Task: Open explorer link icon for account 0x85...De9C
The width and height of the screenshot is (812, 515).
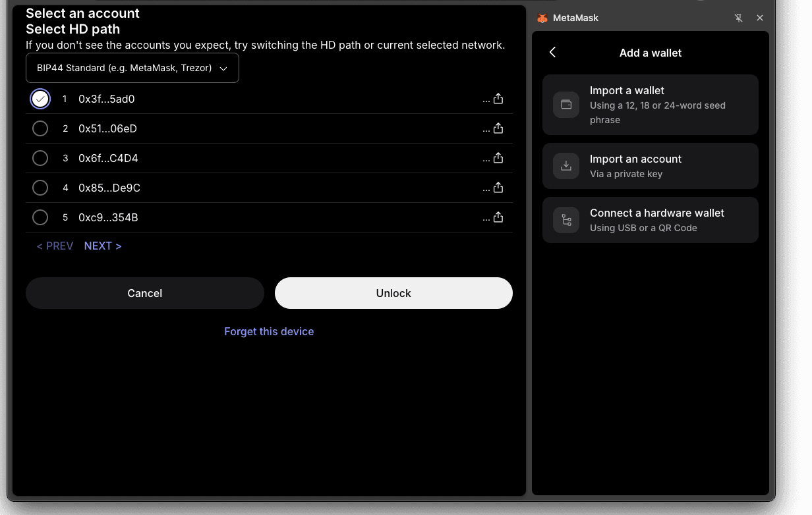Action: coord(498,188)
